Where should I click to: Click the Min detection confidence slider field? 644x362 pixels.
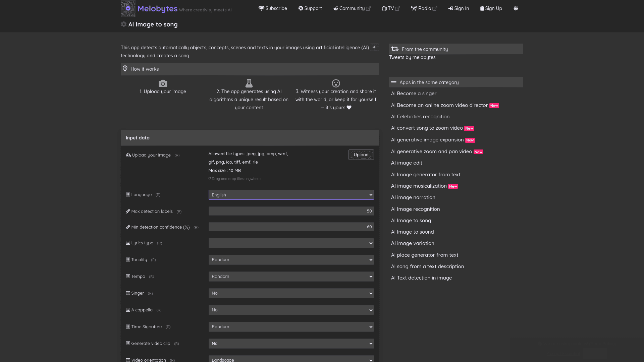[x=291, y=227]
